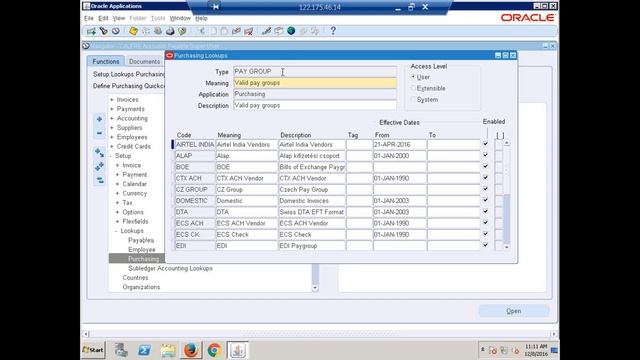
Task: Click the Paste toolbar icon
Action: [x=224, y=31]
